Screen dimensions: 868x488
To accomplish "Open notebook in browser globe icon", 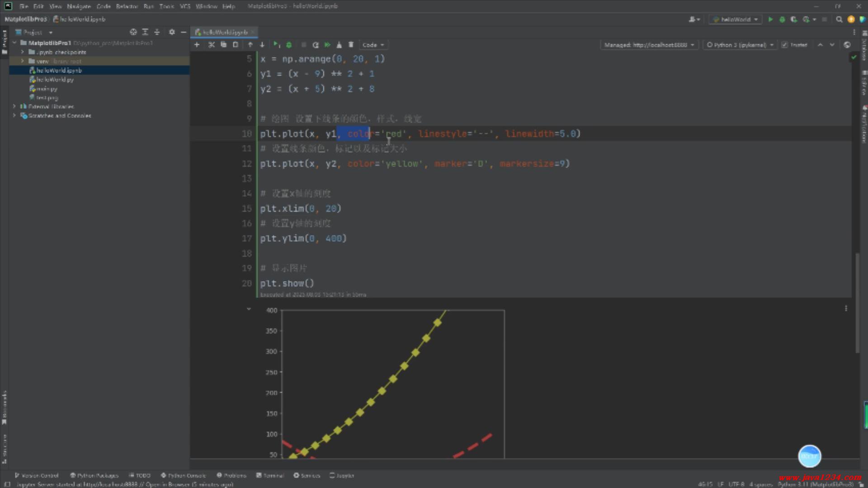I will [x=847, y=45].
